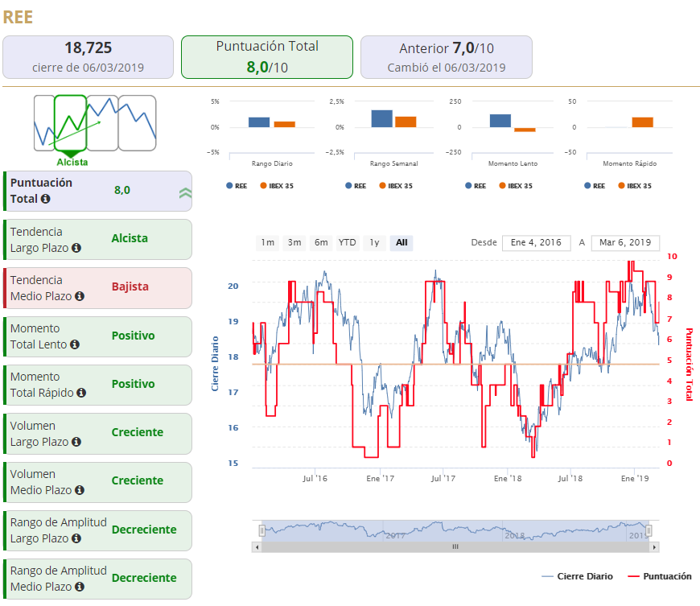Click the Volumen Largo Plazo Creciente row
Viewport: 700px width, 606px height.
click(x=98, y=434)
